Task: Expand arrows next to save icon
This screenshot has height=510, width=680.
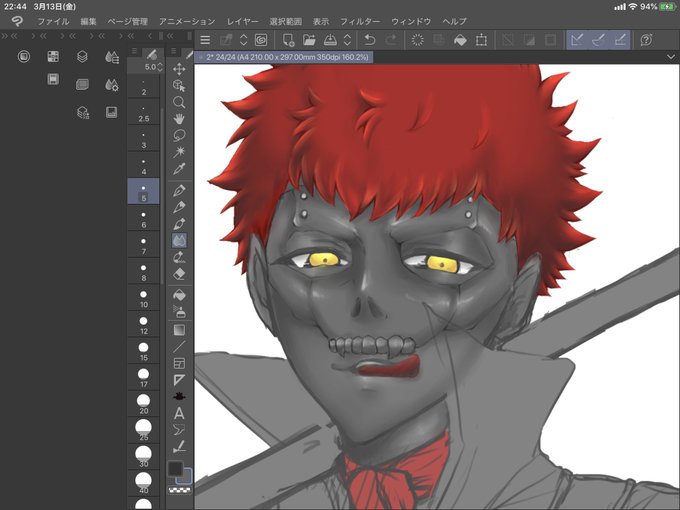Action: [347, 40]
